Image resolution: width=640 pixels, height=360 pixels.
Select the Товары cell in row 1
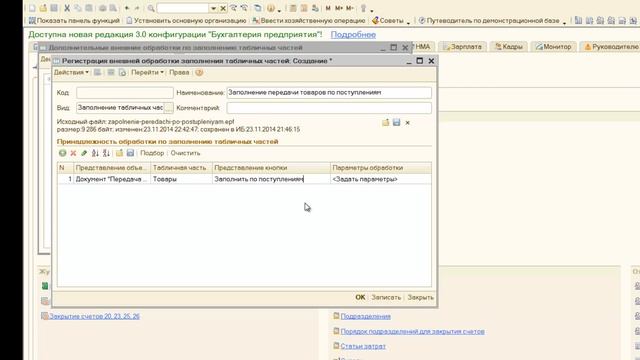[x=182, y=179]
